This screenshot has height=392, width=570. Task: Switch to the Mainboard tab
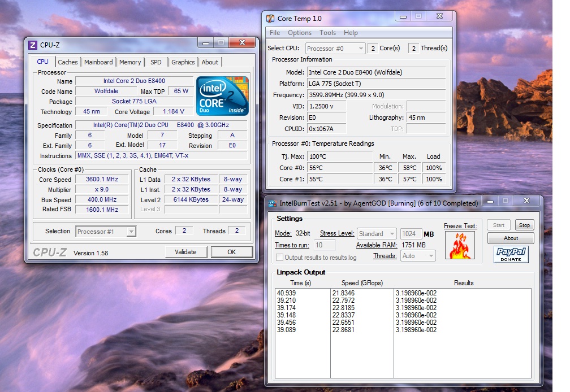coord(98,62)
